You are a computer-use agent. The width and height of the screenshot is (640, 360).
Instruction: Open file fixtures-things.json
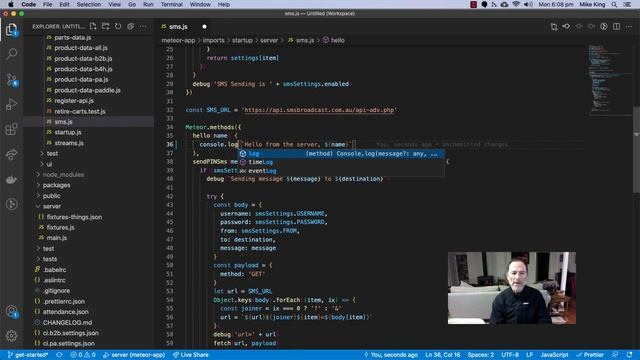pyautogui.click(x=74, y=217)
